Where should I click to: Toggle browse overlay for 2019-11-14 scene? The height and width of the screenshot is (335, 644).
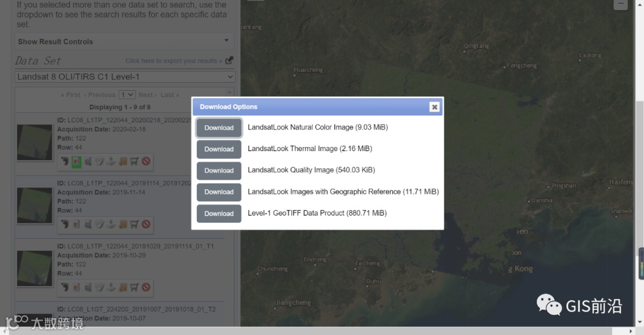pyautogui.click(x=76, y=225)
